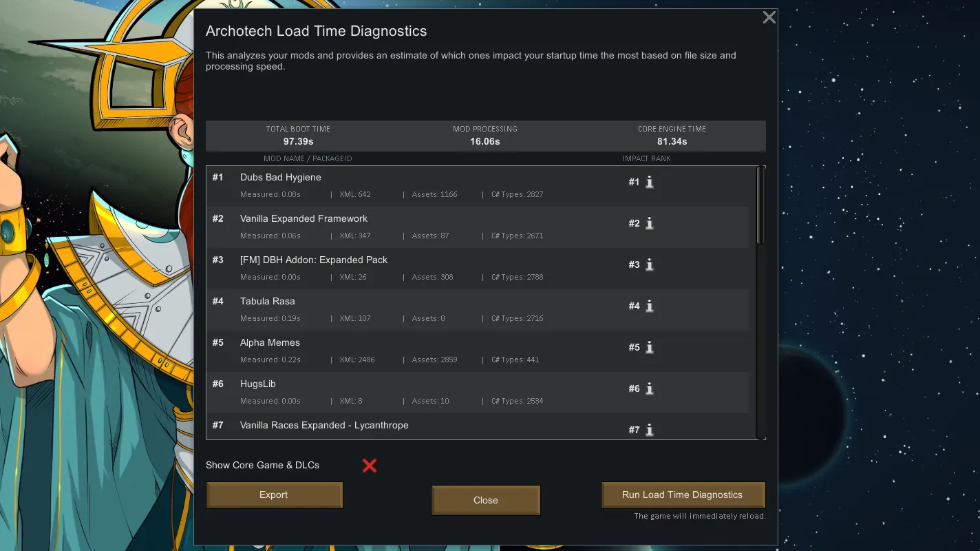Select the Dubs Bad Hygiene row
Image resolution: width=980 pixels, height=551 pixels.
click(x=413, y=186)
